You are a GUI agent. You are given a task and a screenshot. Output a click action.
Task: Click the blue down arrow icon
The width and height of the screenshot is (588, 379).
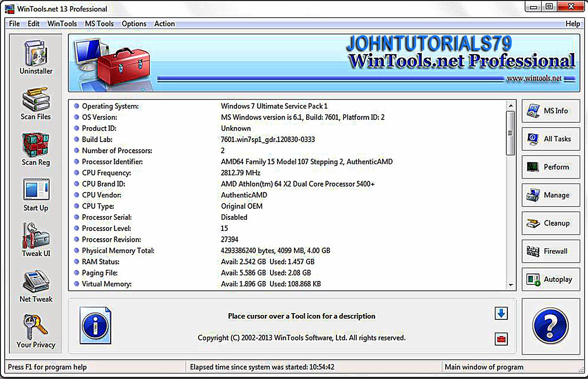[501, 314]
